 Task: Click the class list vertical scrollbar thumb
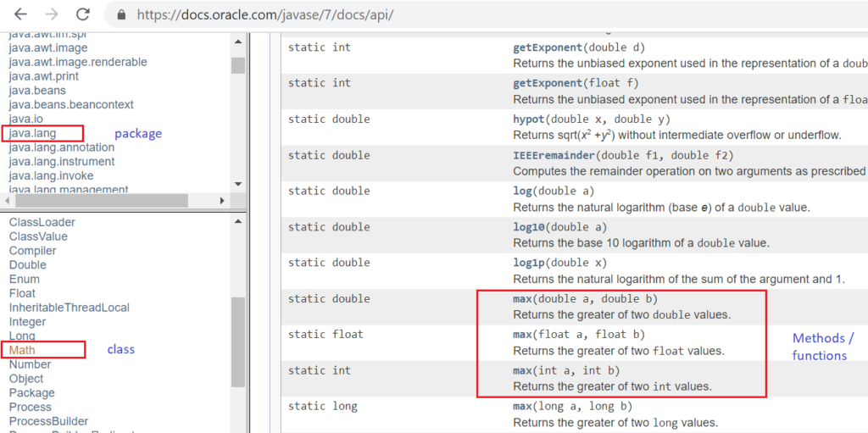[x=238, y=341]
